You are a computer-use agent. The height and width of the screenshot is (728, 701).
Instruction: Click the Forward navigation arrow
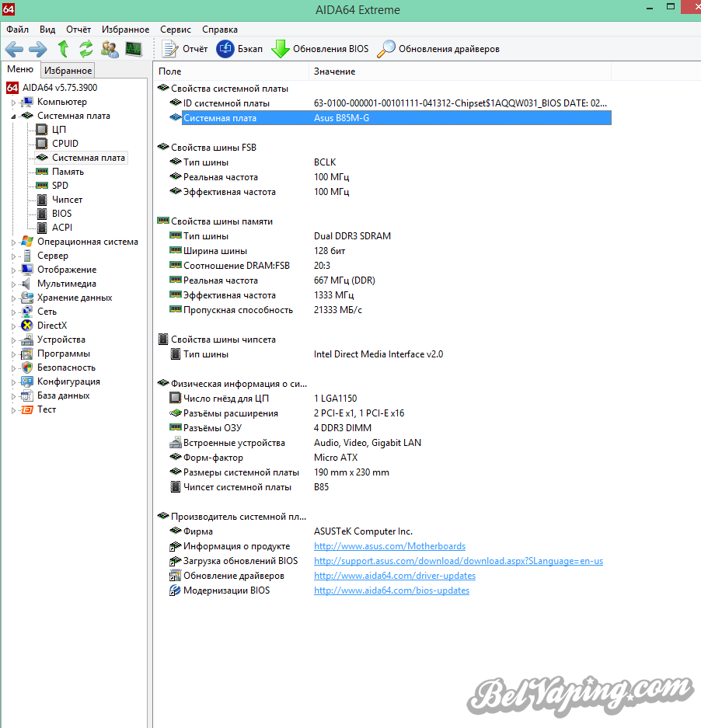coord(38,49)
